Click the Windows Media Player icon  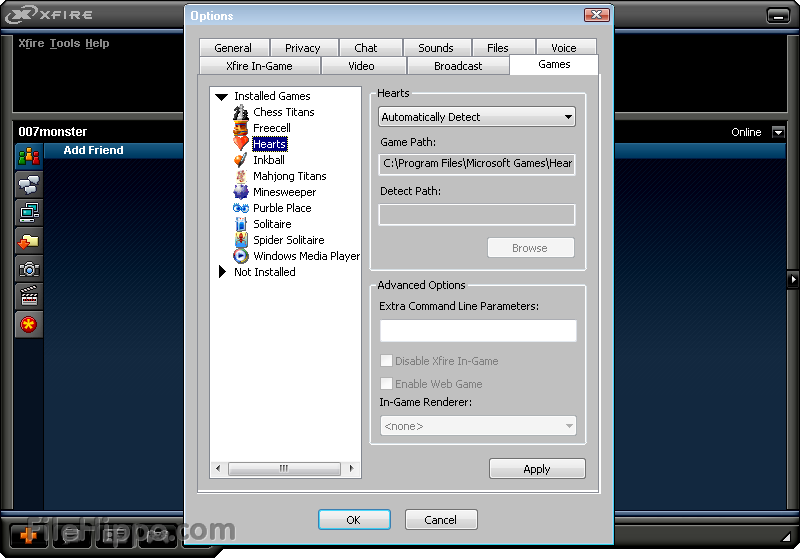(x=241, y=256)
